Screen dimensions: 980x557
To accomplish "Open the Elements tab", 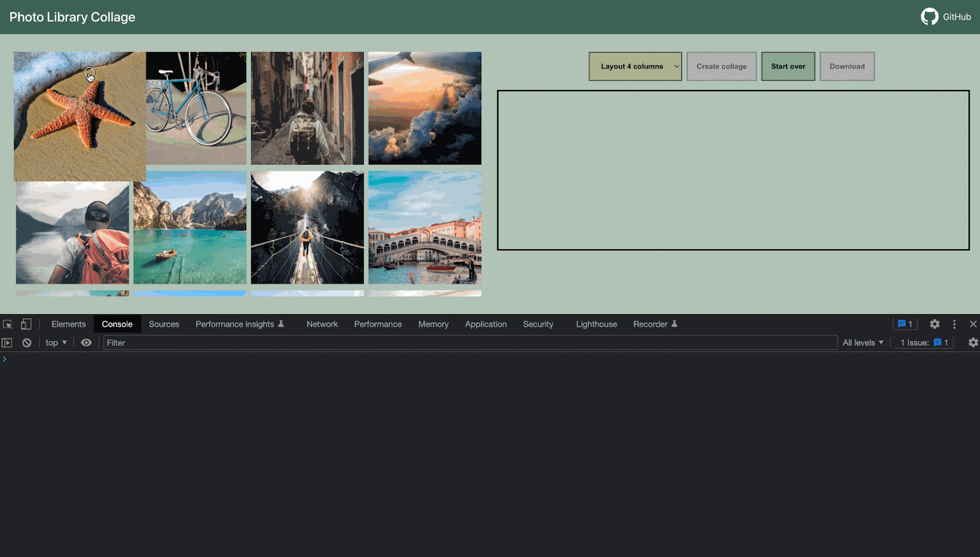I will [x=69, y=324].
